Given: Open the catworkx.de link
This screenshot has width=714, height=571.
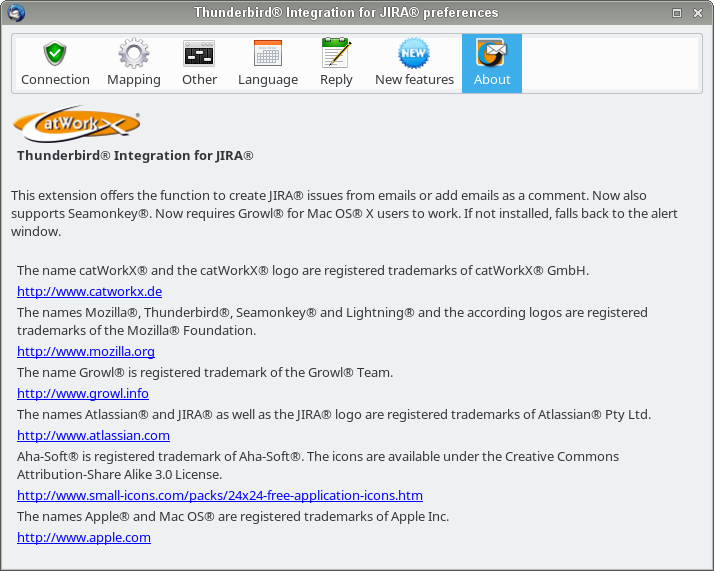Looking at the screenshot, I should tap(89, 292).
